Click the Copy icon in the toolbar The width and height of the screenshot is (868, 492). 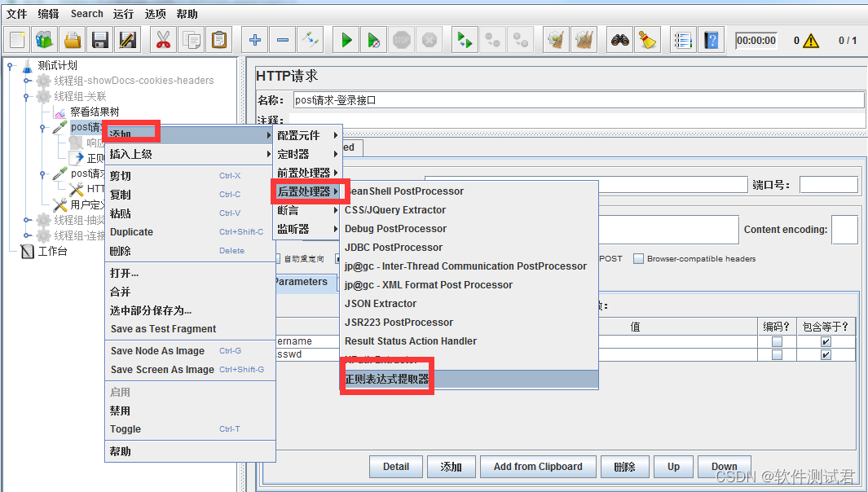coord(191,40)
